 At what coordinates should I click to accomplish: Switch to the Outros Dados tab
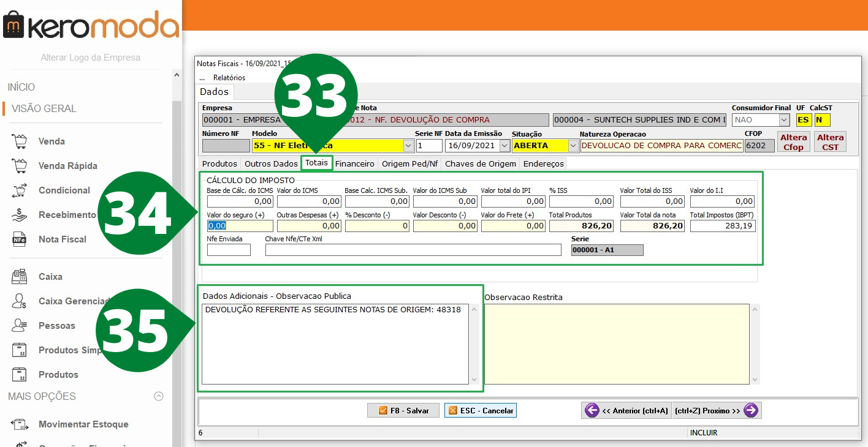271,163
